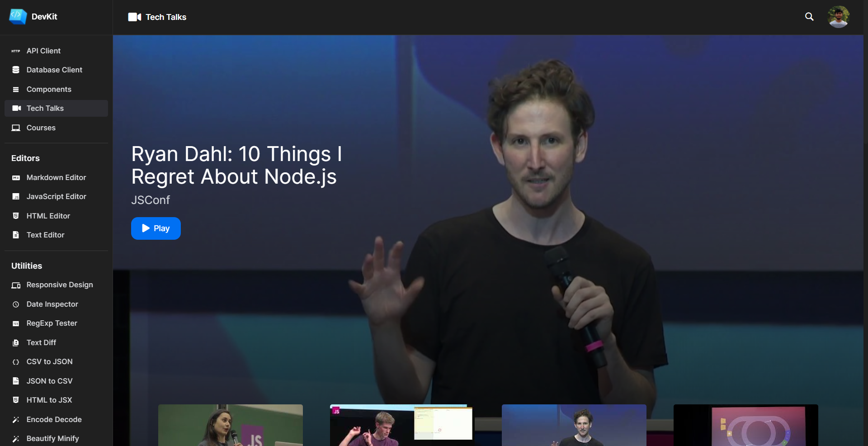Open the Text Diff tool

pos(41,342)
